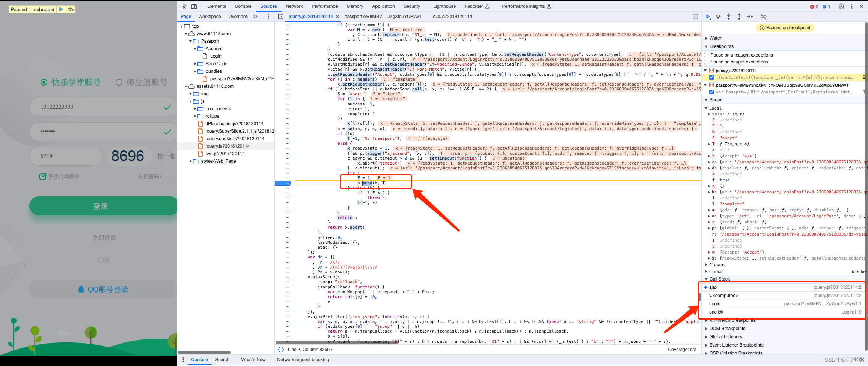Click the 立即注册 link
Viewport: 868px width, 366px height.
pos(104,238)
